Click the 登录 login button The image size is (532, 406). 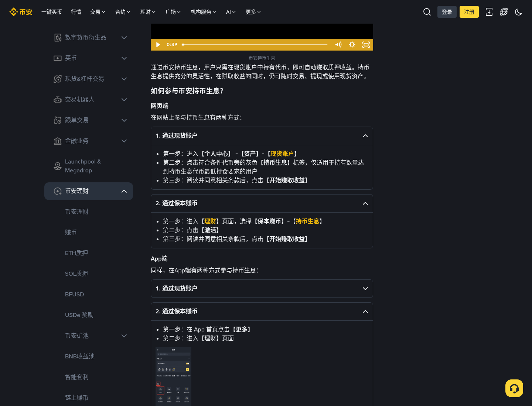coord(447,12)
